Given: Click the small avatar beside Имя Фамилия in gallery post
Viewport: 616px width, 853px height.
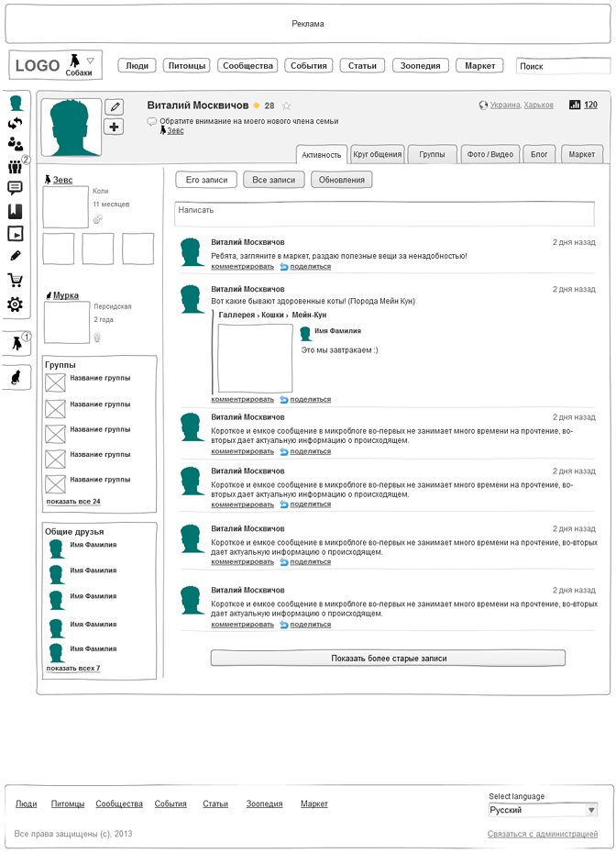Looking at the screenshot, I should (305, 333).
